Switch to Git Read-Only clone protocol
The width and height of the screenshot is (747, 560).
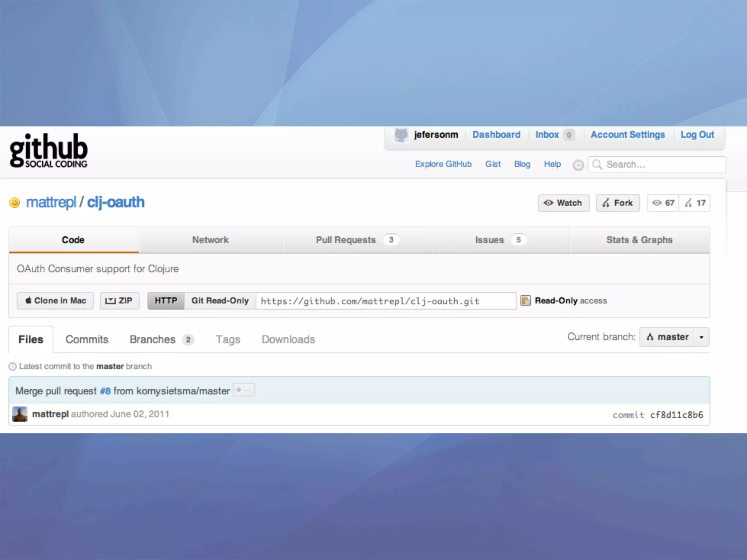pos(220,301)
